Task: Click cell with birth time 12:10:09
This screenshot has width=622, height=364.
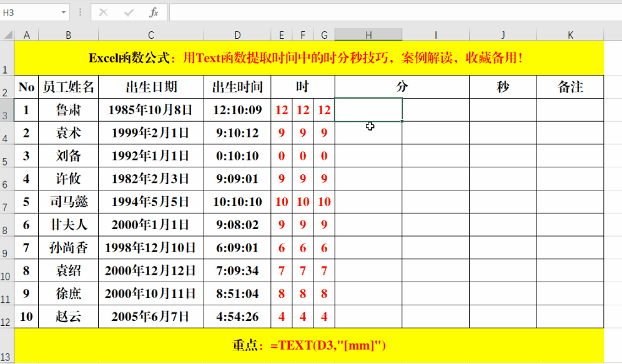Action: 237,110
